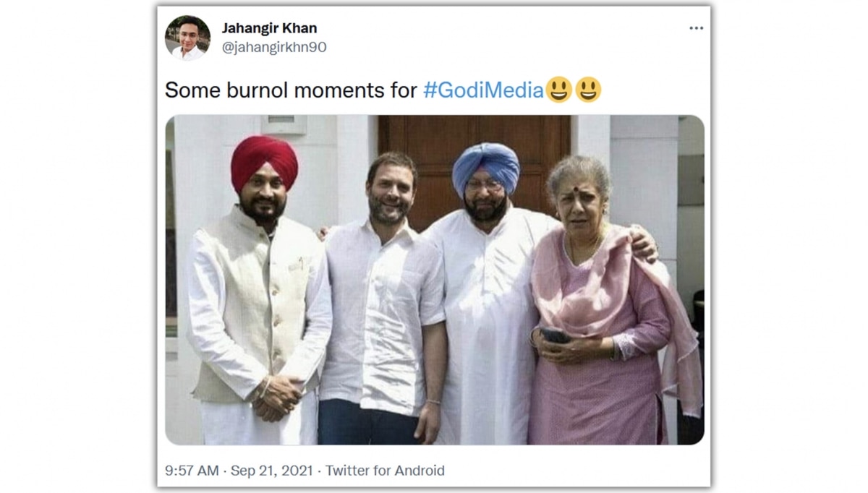Click the 9:57 AM timestamp
868x493 pixels.
(192, 471)
